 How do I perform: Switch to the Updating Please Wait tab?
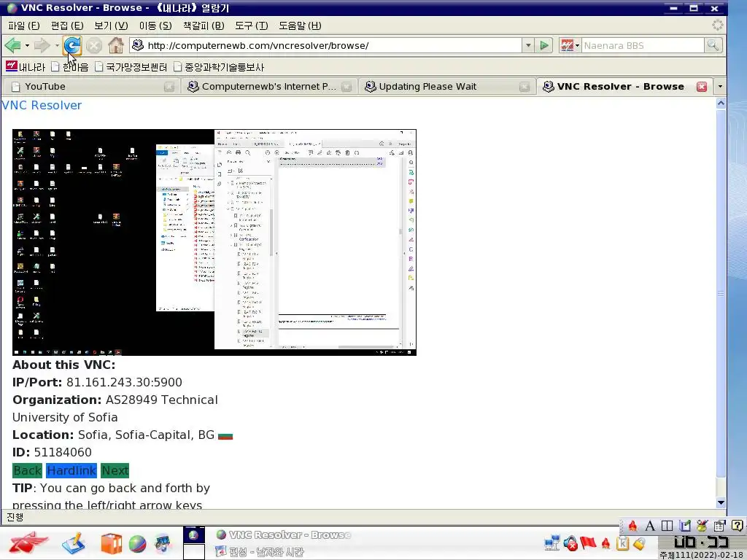coord(446,87)
